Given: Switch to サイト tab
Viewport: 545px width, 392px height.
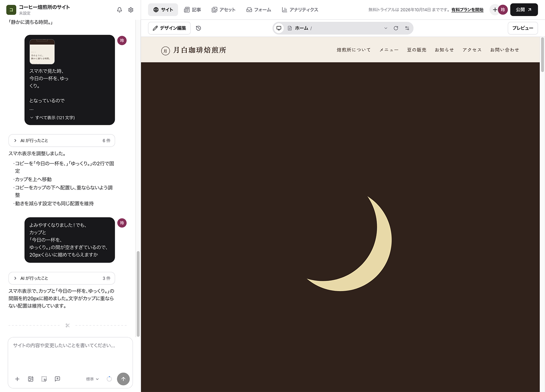Looking at the screenshot, I should coord(163,10).
